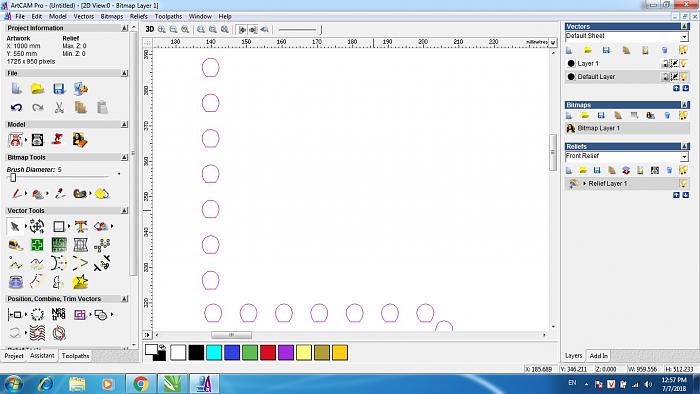Open the Toolpaths menu
700x394 pixels.
pyautogui.click(x=168, y=16)
